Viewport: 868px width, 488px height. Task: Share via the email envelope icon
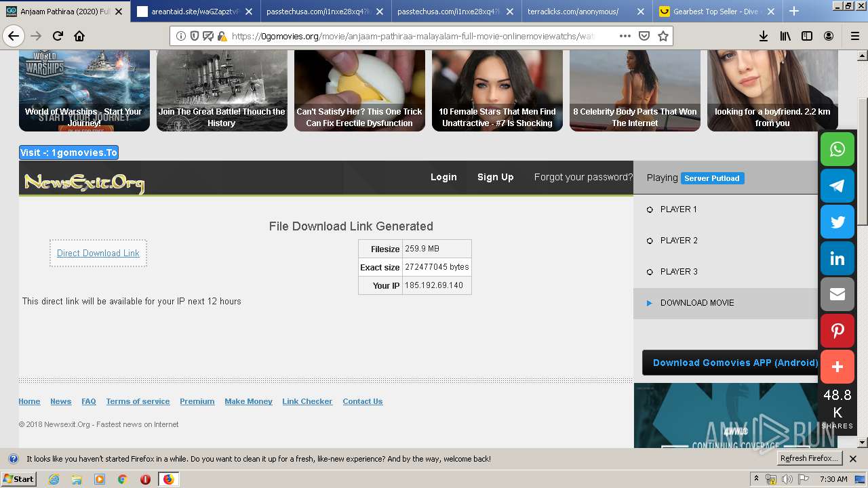pos(837,294)
